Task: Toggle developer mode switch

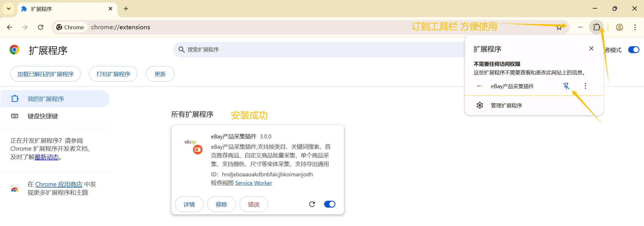Action: pyautogui.click(x=633, y=50)
